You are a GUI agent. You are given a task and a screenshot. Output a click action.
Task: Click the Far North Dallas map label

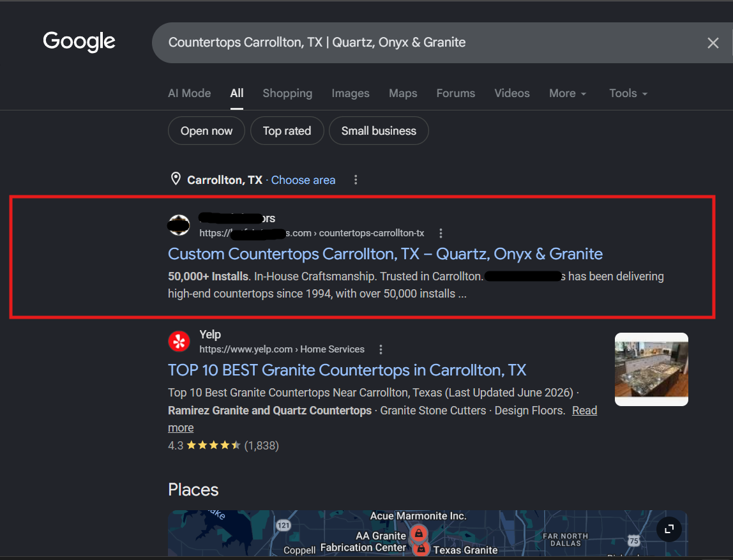pyautogui.click(x=565, y=540)
